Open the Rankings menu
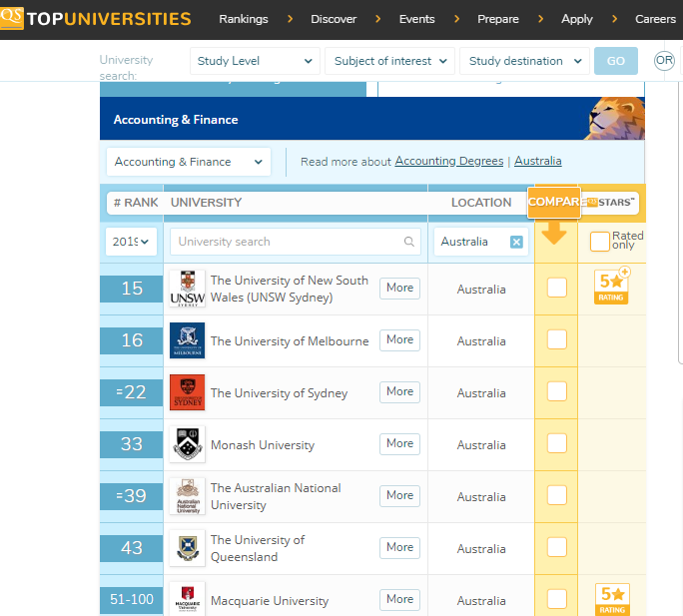This screenshot has width=683, height=616. (244, 19)
